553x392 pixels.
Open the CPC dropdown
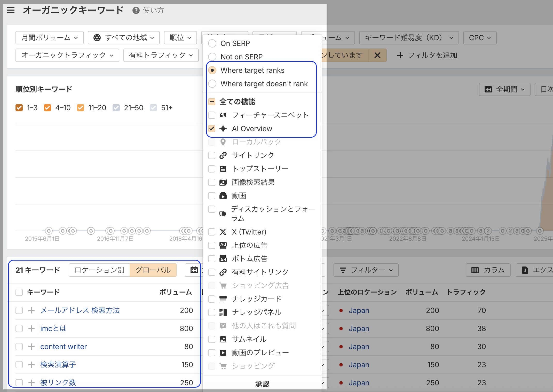(x=480, y=38)
